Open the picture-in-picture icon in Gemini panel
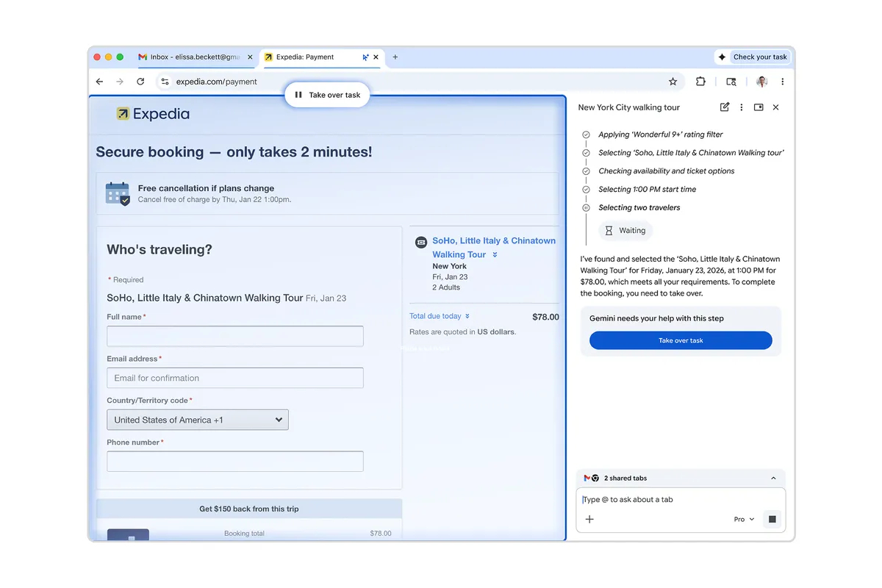882x588 pixels. point(758,107)
